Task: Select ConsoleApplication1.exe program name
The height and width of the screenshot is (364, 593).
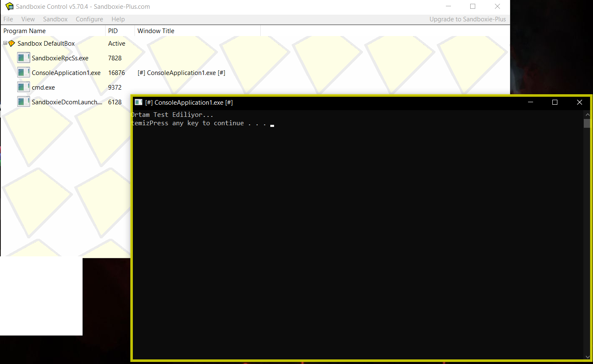Action: point(66,73)
